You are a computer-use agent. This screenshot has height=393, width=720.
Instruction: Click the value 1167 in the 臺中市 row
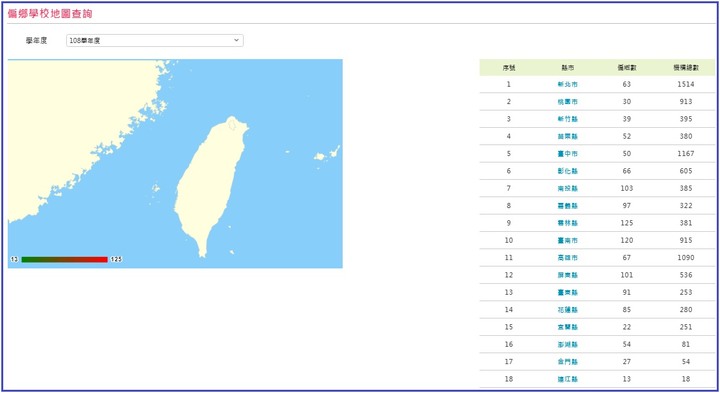click(686, 153)
